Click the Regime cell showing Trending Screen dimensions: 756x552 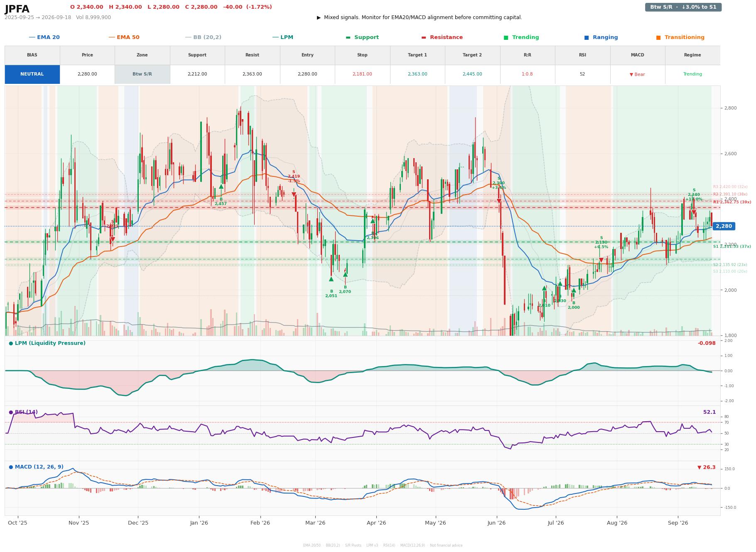point(692,74)
